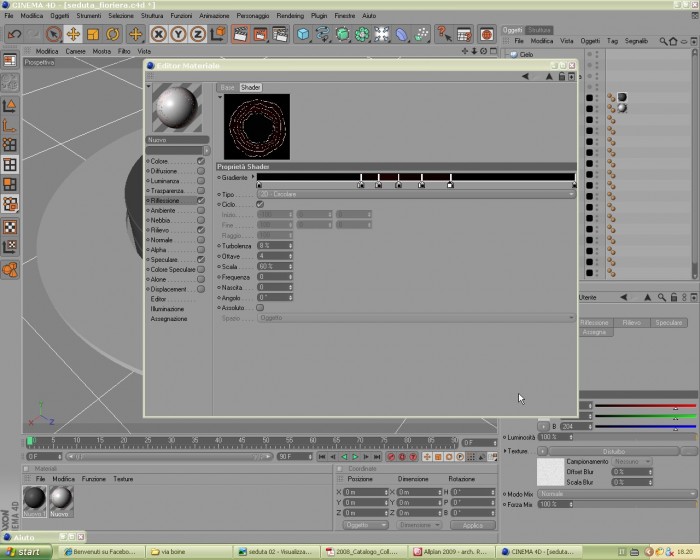Switch to the Base tab

pyautogui.click(x=227, y=88)
